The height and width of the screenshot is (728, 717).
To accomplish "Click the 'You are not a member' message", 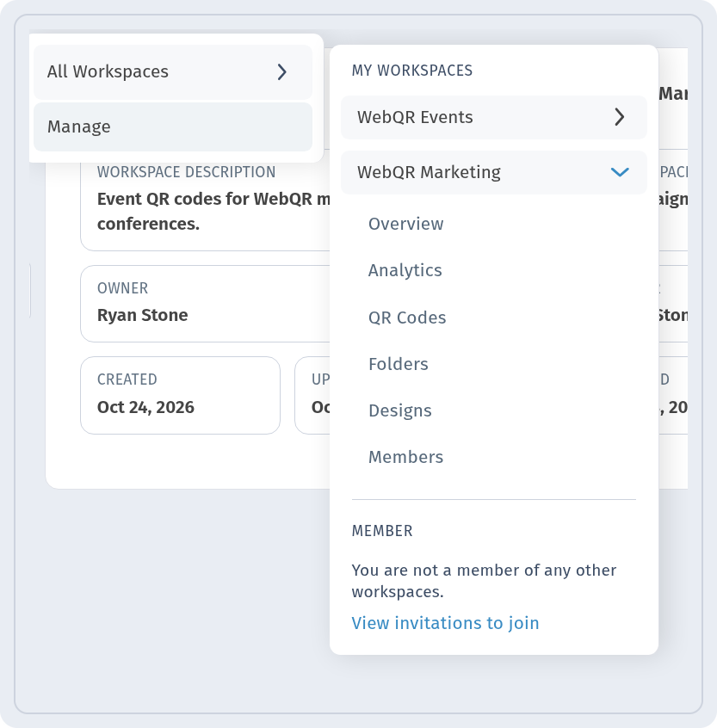I will [x=484, y=581].
